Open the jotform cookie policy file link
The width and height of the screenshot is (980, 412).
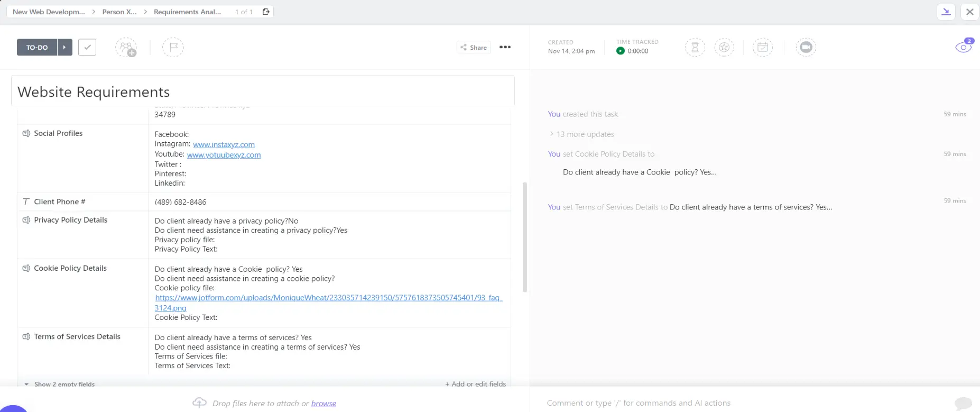(328, 303)
